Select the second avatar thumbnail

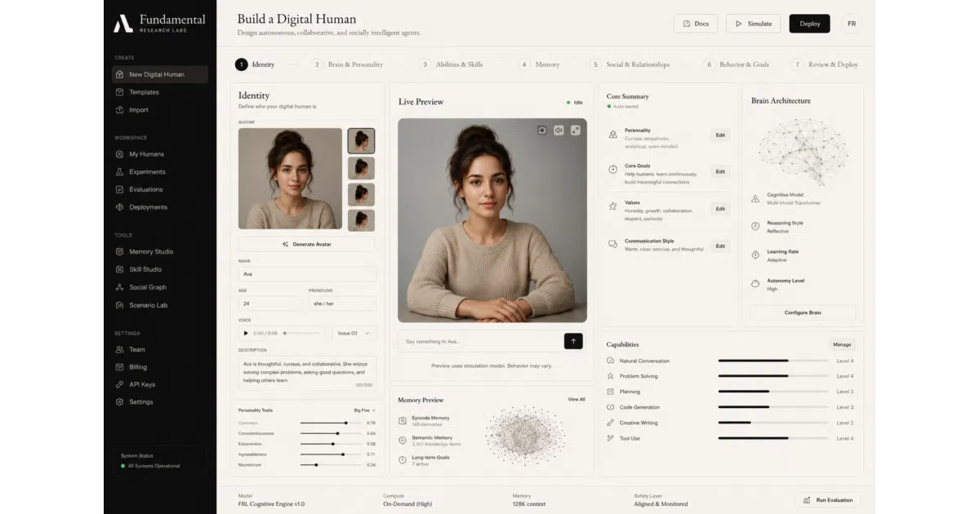(x=361, y=168)
